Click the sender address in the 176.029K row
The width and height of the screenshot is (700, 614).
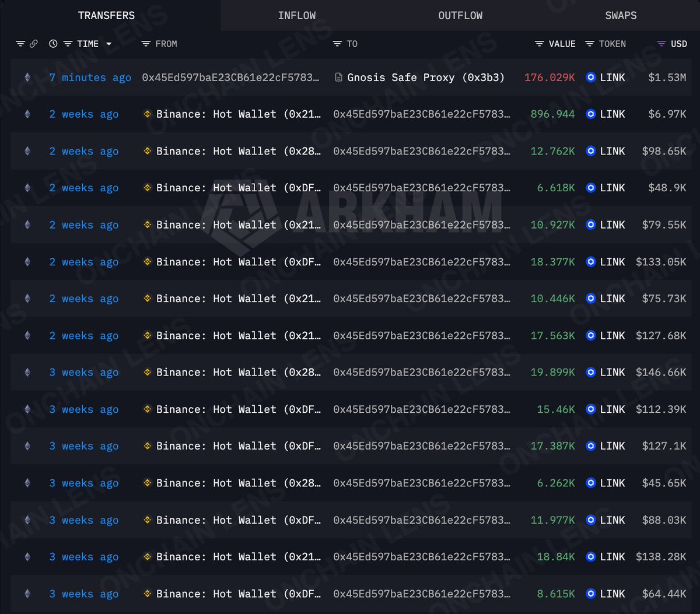[230, 78]
